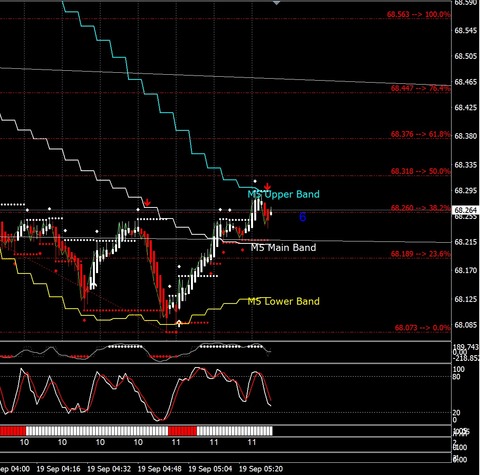Click the chart shift triangle marker at top
The height and width of the screenshot is (475, 480).
point(276,3)
